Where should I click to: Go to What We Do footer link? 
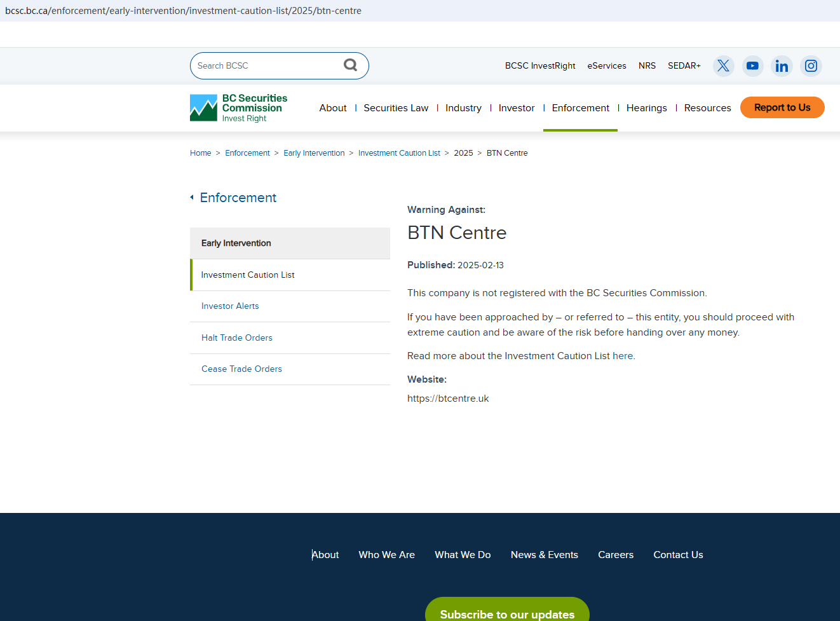(x=463, y=555)
